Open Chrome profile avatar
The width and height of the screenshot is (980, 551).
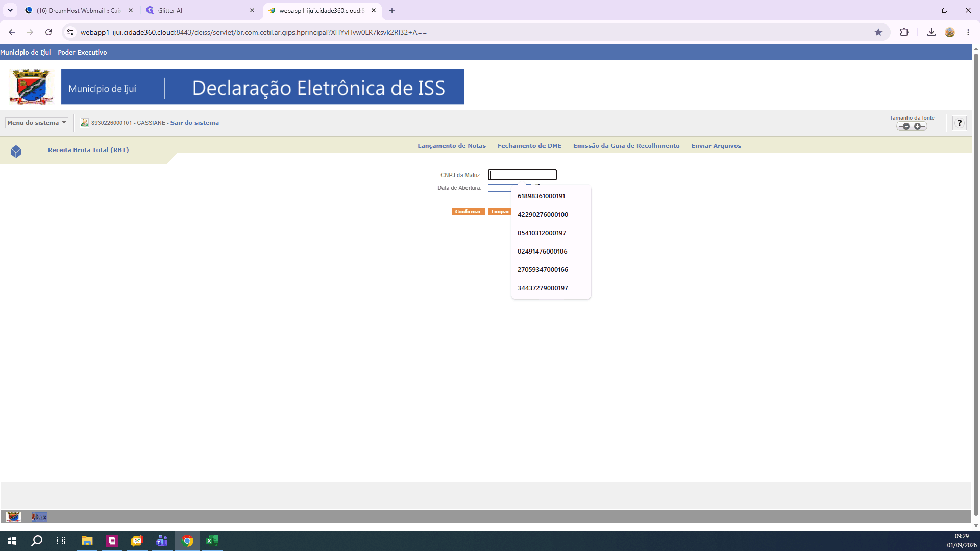(950, 32)
